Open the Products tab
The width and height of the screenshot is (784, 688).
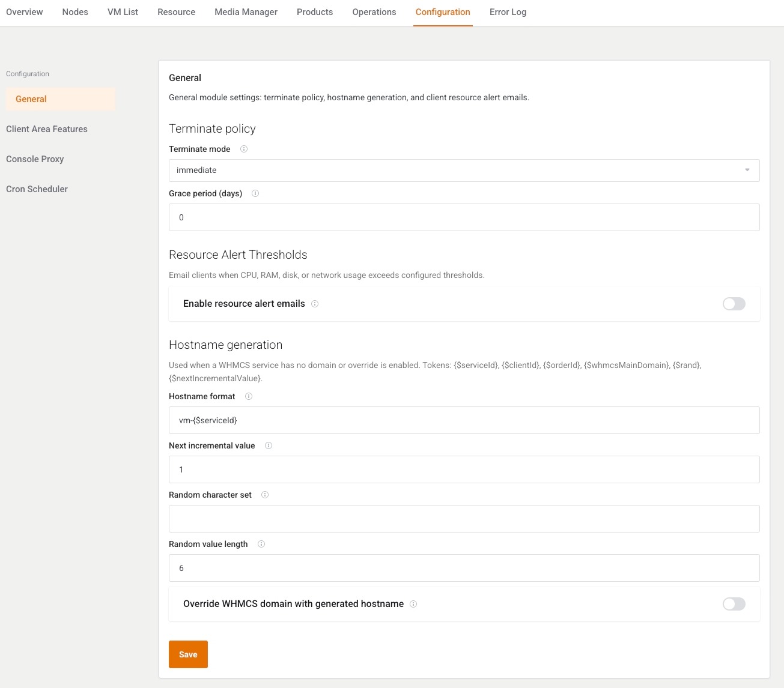click(315, 12)
